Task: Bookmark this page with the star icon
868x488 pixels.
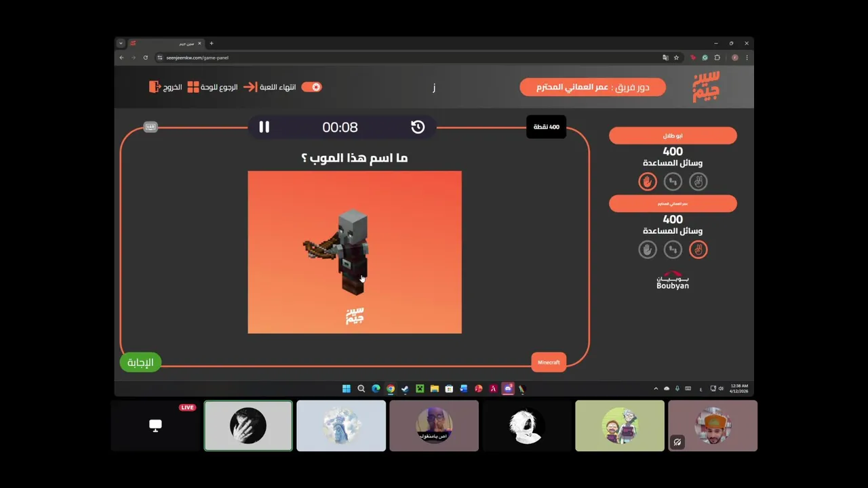Action: [676, 58]
